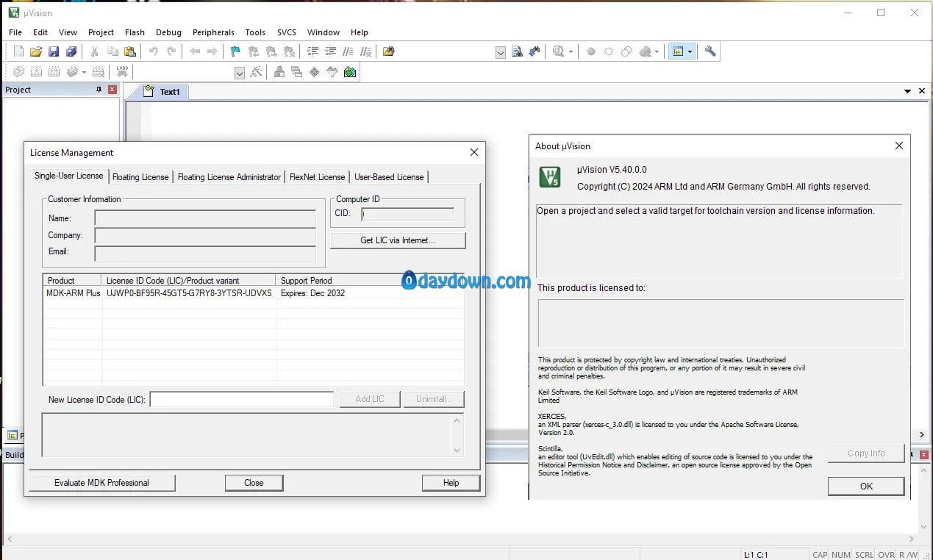Switch to the User-Based License tab

tap(389, 177)
